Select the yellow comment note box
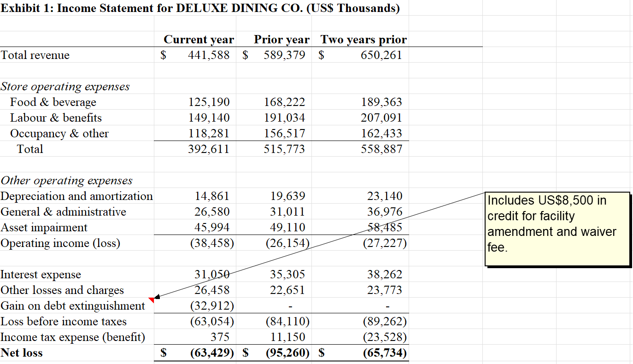 (x=557, y=228)
